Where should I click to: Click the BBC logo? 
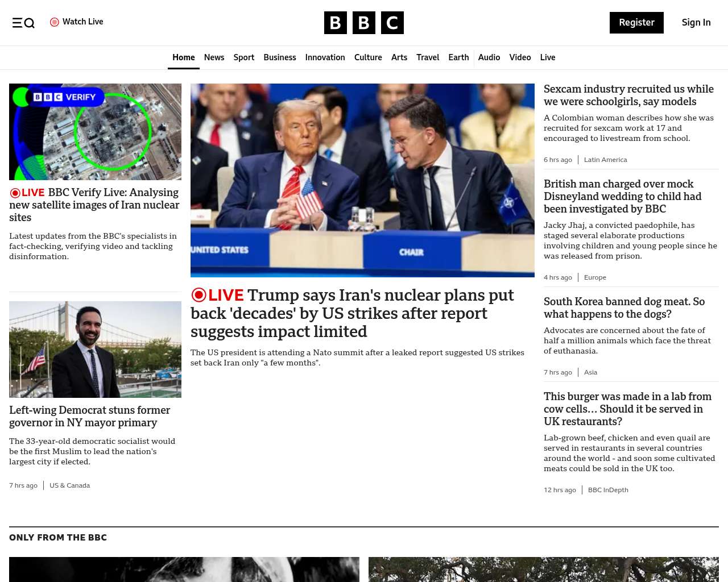[364, 23]
